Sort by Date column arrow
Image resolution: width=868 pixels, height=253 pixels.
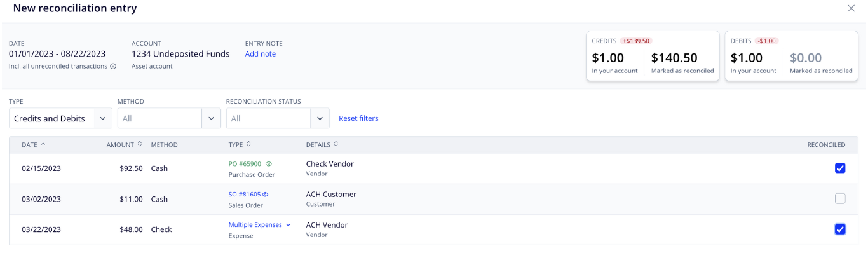click(x=43, y=144)
